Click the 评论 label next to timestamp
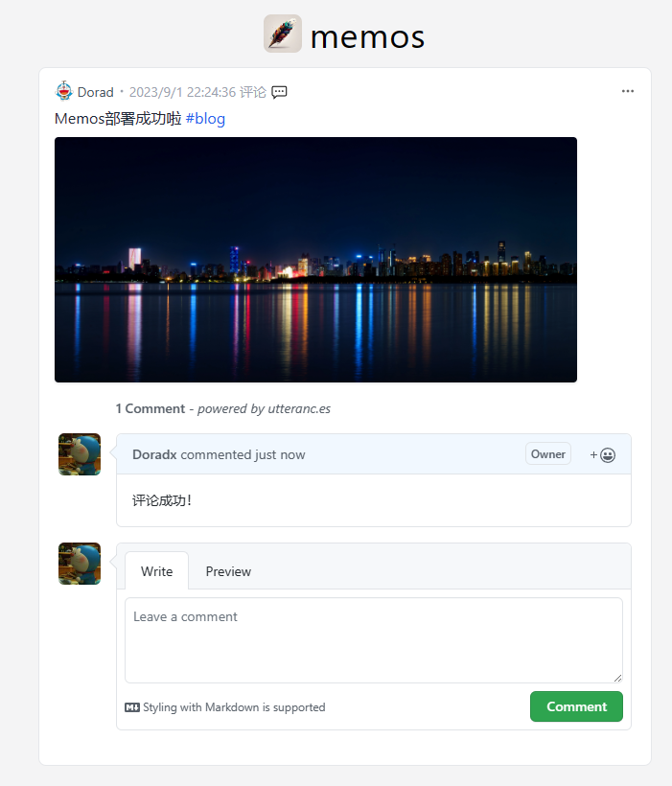Screen dimensions: 672x786 tap(253, 92)
